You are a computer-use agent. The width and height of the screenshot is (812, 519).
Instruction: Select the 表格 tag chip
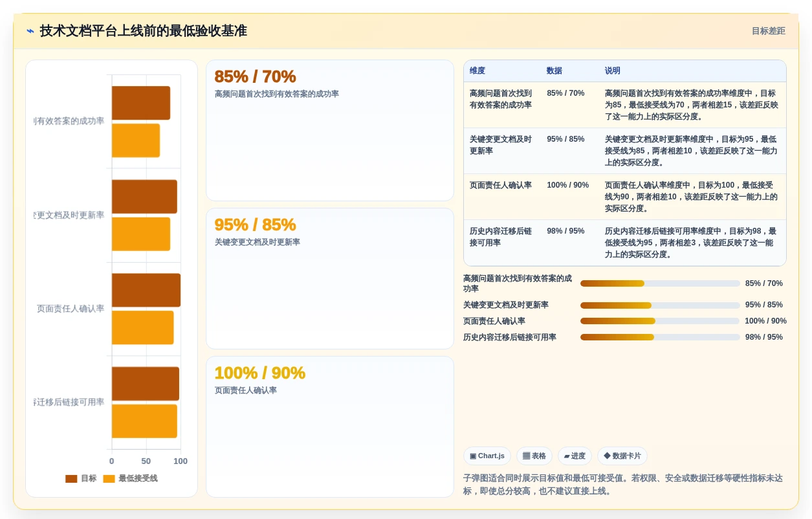(534, 456)
